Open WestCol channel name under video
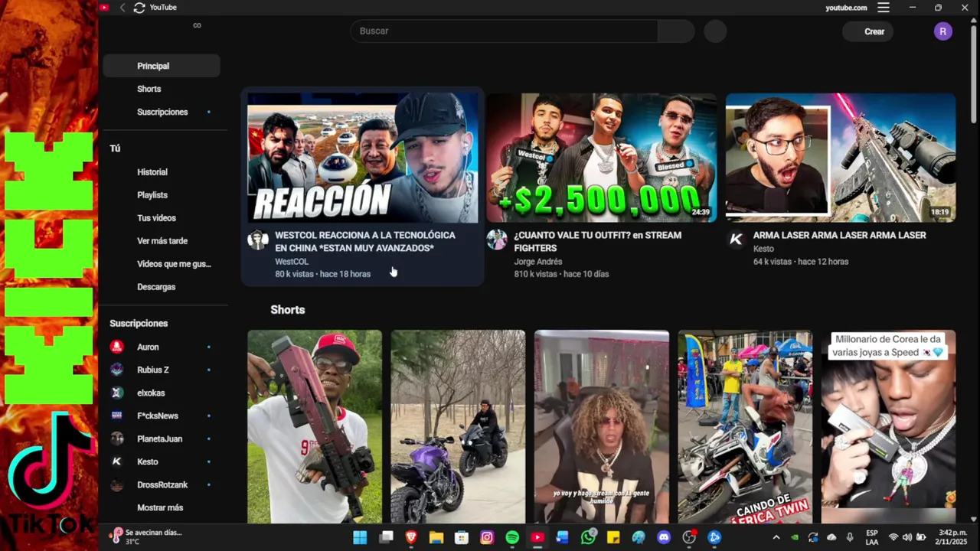Viewport: 980px width, 551px height. [x=292, y=262]
